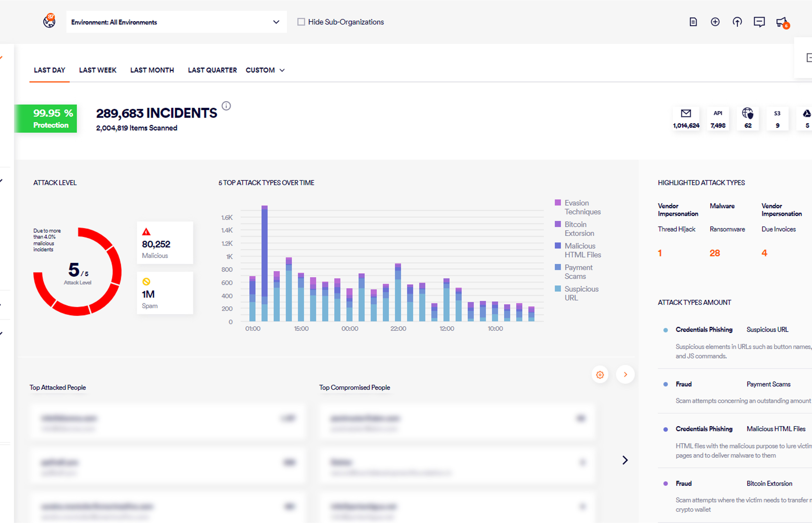Image resolution: width=812 pixels, height=523 pixels.
Task: Open the document report icon in header
Action: 693,22
